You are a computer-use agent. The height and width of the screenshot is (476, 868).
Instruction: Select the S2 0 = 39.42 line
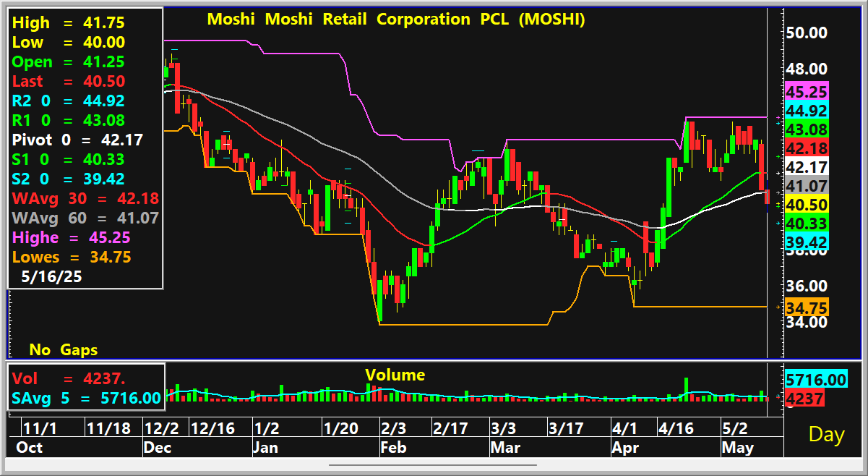coord(68,179)
